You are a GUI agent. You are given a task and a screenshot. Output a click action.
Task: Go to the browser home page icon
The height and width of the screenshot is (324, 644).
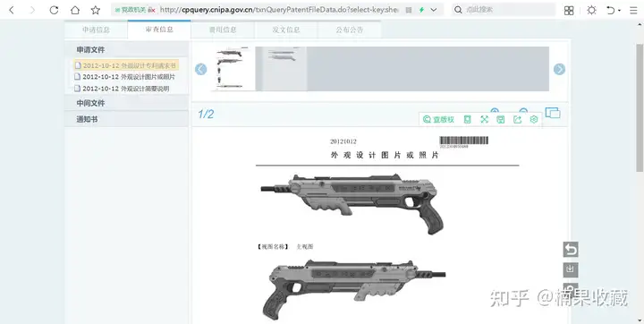[x=75, y=10]
